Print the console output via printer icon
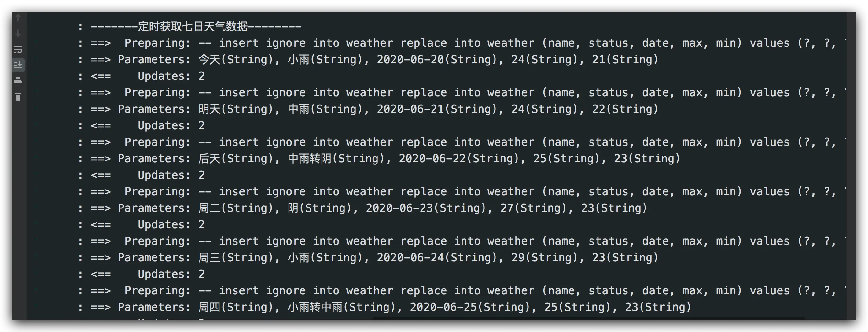868x332 pixels. pos(18,81)
